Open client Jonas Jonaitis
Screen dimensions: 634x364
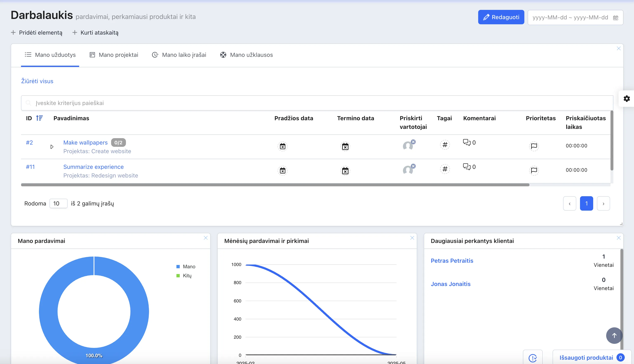[x=450, y=284]
